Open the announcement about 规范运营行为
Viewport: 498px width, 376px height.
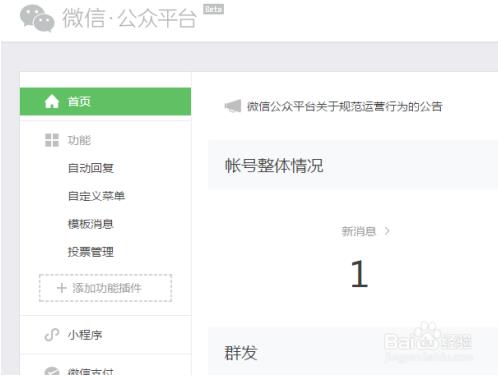tap(344, 107)
